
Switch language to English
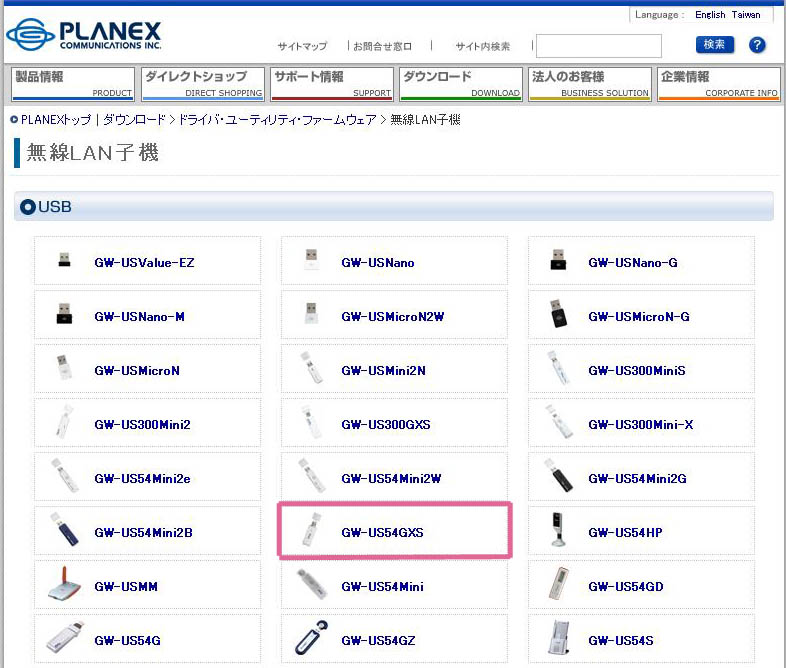[710, 15]
